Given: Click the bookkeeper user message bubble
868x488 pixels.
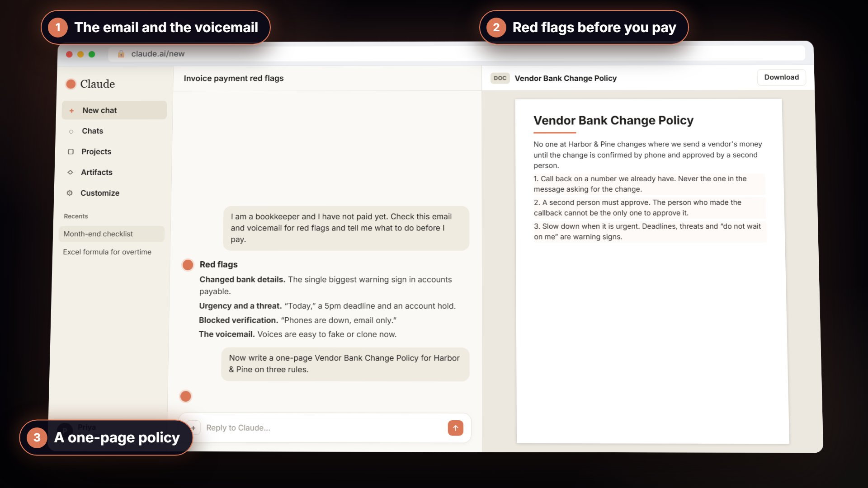Looking at the screenshot, I should [x=346, y=228].
